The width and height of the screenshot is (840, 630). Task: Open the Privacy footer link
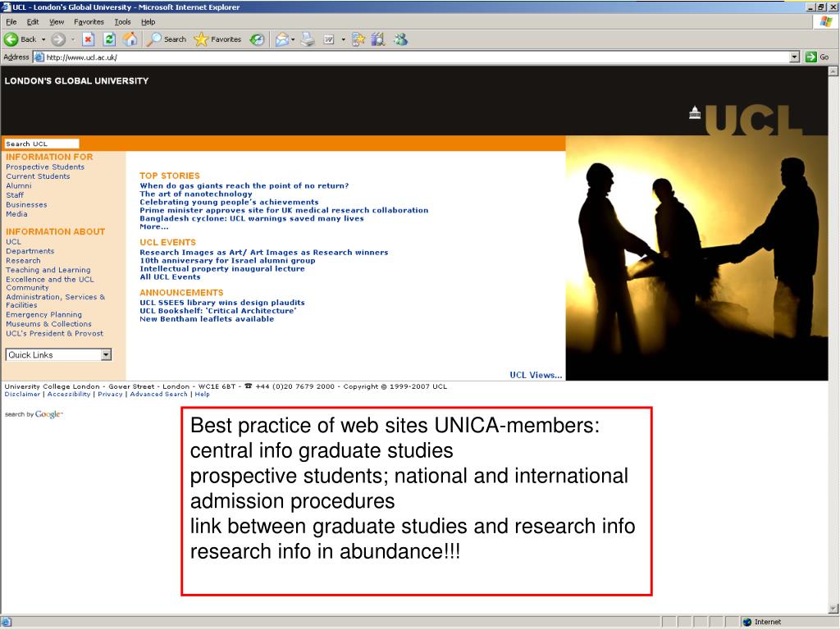click(x=110, y=394)
